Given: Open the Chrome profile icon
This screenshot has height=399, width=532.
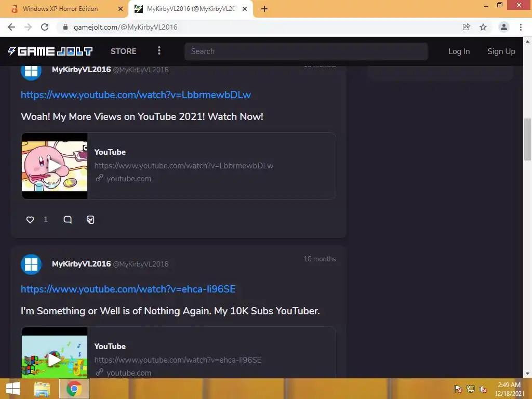Looking at the screenshot, I should pos(504,27).
